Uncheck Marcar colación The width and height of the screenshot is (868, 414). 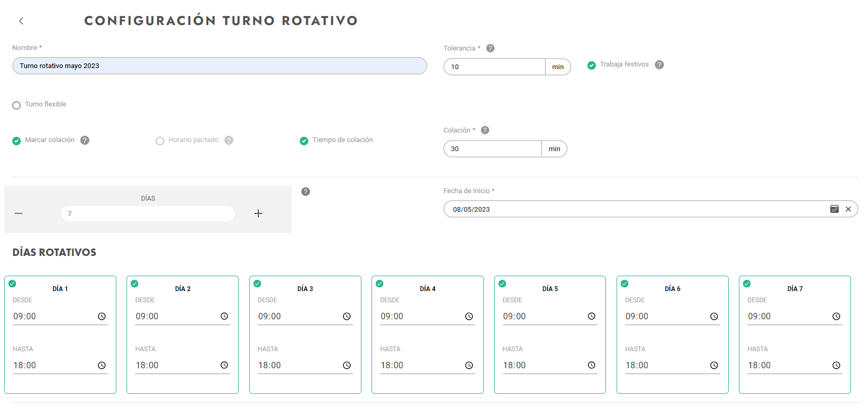tap(16, 141)
